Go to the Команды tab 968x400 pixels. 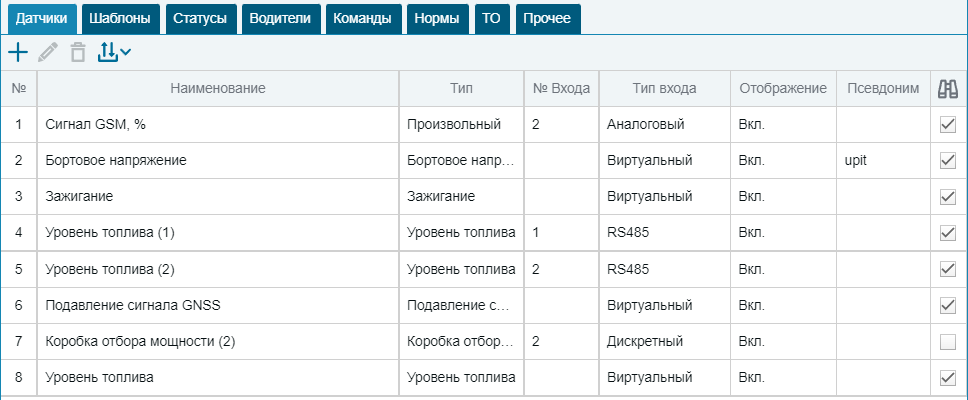point(362,19)
